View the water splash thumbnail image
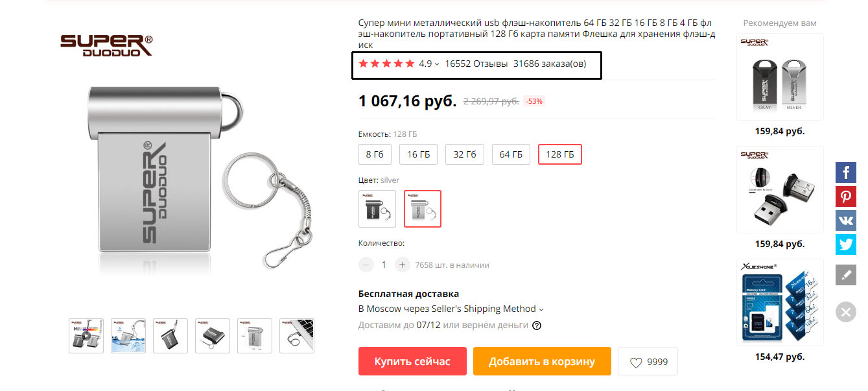Image resolution: width=868 pixels, height=391 pixels. click(128, 336)
